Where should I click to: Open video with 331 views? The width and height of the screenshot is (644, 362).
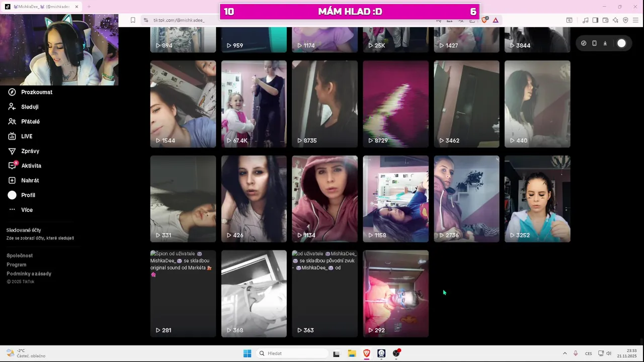pyautogui.click(x=183, y=199)
